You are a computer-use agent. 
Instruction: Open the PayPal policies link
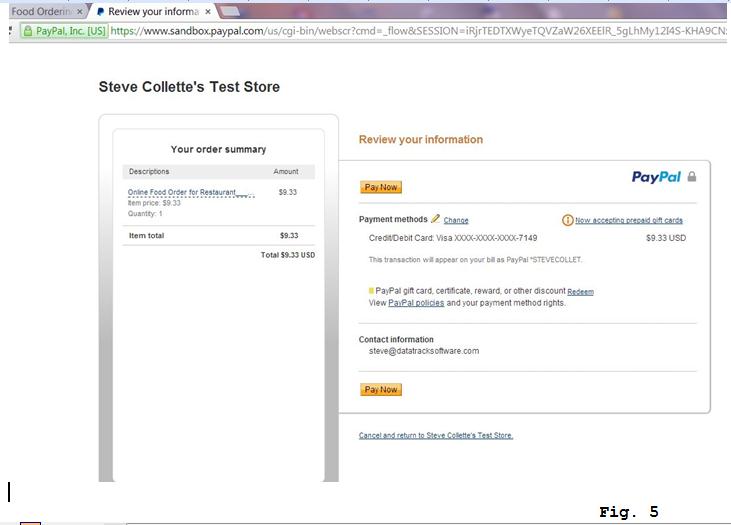point(416,303)
